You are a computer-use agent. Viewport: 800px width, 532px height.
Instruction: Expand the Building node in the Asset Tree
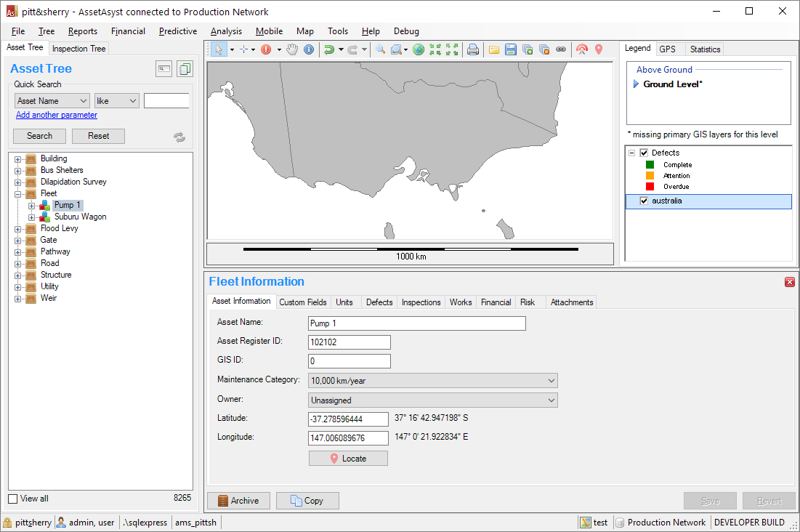tap(17, 158)
